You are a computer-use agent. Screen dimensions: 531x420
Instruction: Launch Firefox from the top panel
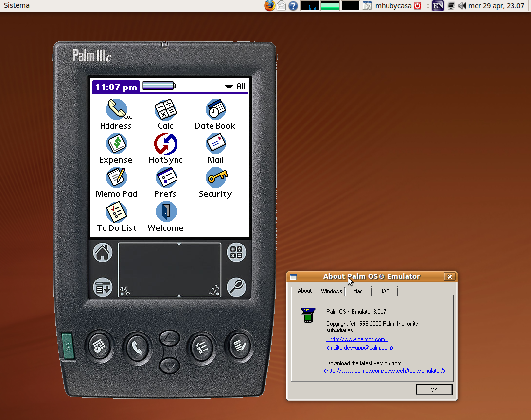click(269, 5)
